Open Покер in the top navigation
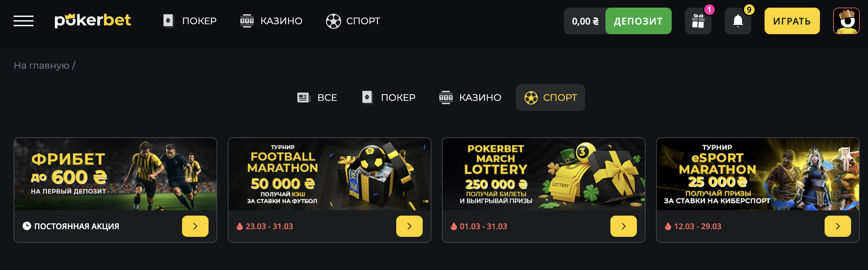 [x=190, y=21]
